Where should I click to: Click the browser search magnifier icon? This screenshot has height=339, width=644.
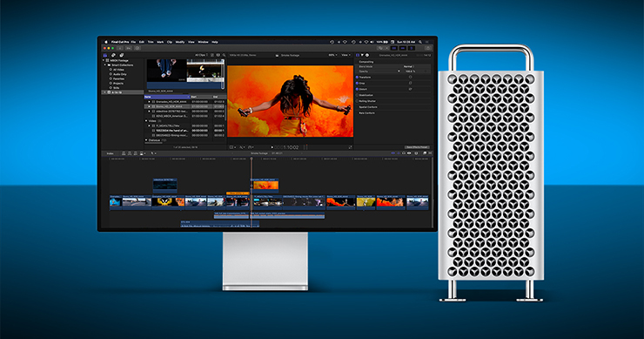coord(224,55)
